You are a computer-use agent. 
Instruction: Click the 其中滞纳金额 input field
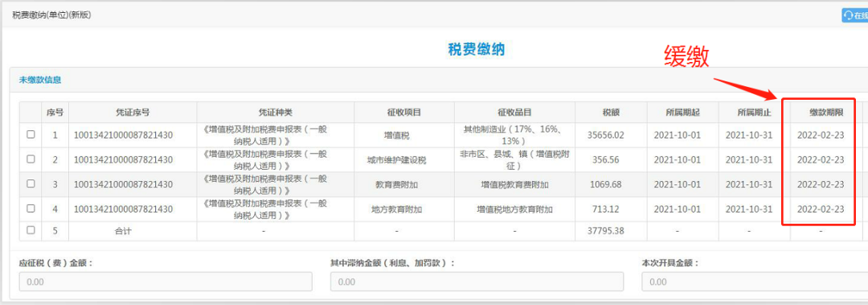pos(477,282)
